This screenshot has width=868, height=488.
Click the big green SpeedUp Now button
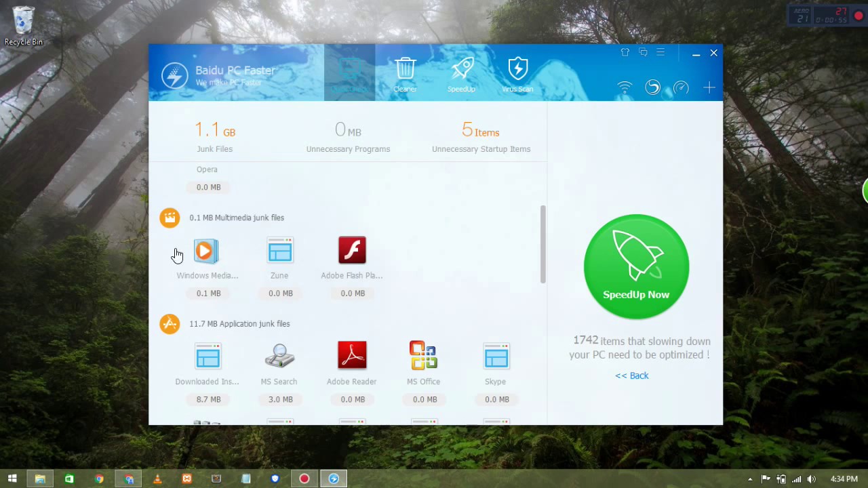pos(636,266)
